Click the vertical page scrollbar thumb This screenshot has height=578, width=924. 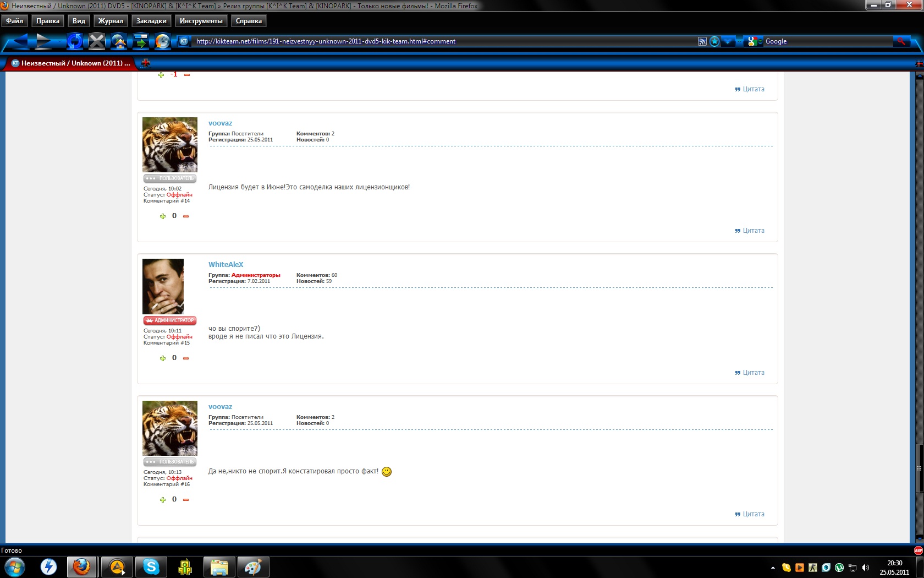pos(919,468)
